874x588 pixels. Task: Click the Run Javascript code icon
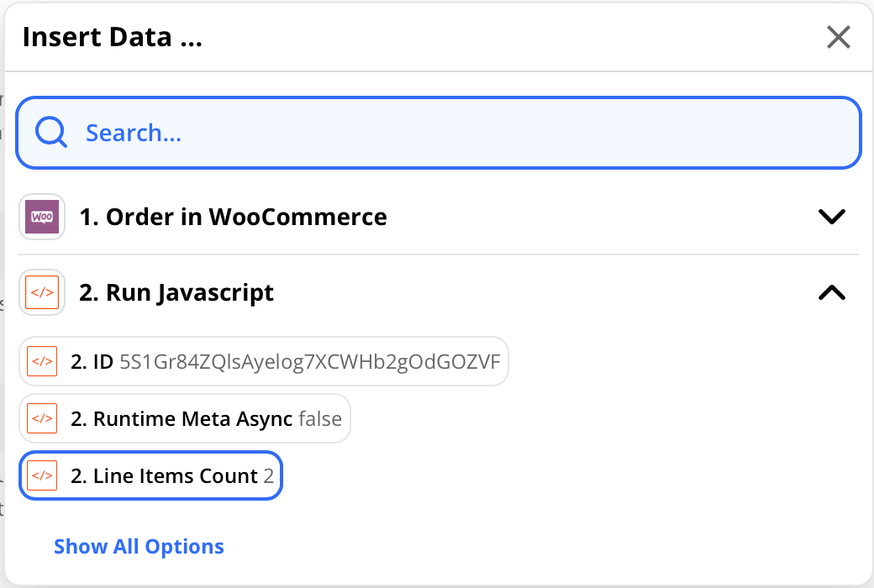tap(42, 293)
